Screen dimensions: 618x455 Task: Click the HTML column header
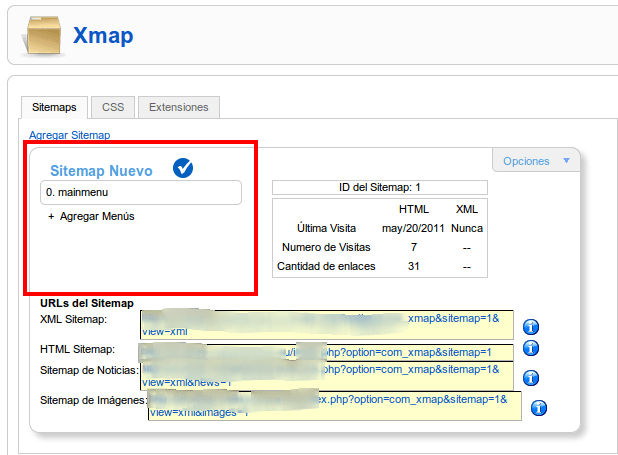(x=413, y=209)
